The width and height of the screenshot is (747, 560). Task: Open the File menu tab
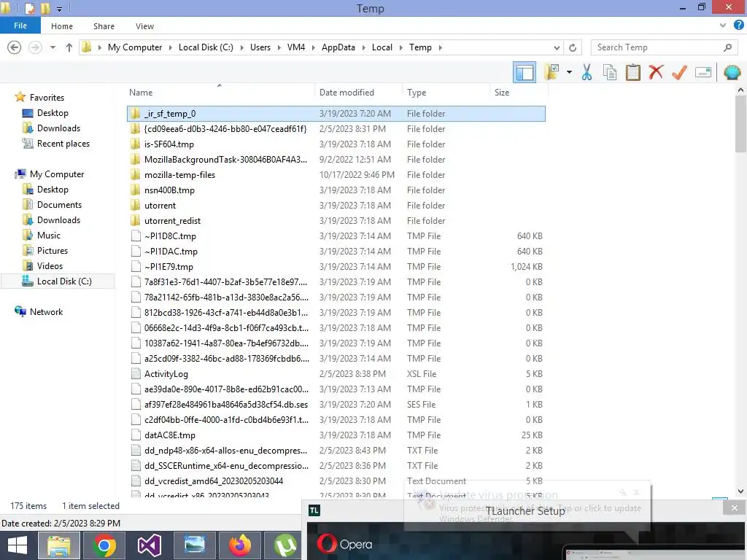(20, 26)
